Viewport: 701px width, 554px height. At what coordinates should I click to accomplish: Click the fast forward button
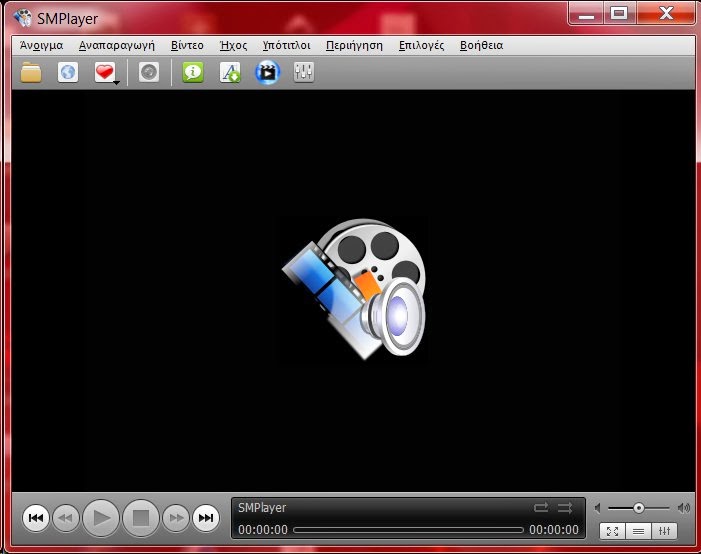pos(176,518)
